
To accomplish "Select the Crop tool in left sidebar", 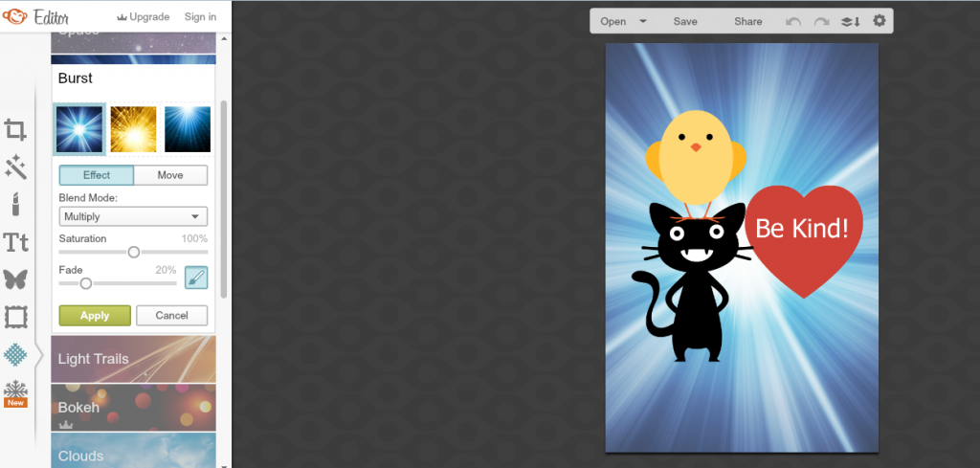I will tap(15, 129).
